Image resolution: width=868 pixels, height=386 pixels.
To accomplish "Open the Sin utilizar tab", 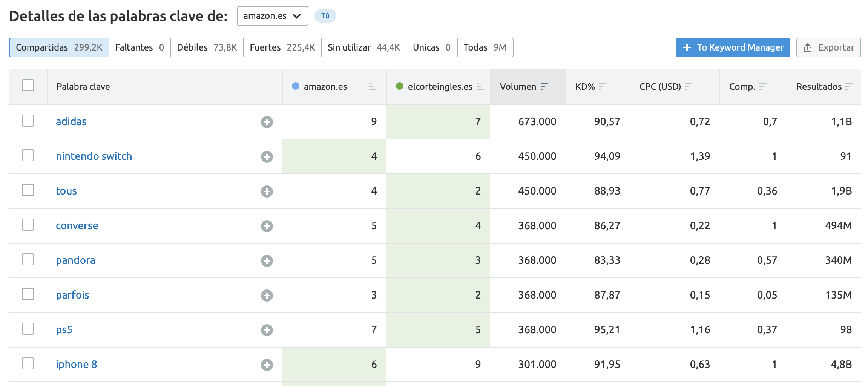I will tap(364, 47).
